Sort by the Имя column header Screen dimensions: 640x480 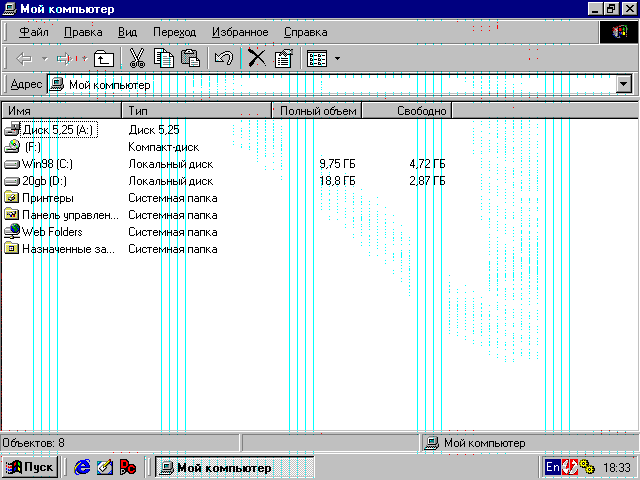tap(62, 111)
